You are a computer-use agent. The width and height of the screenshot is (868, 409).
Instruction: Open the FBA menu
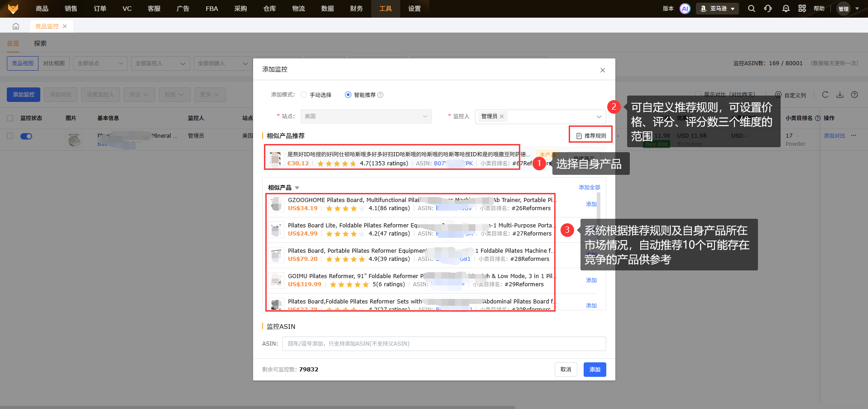[212, 9]
